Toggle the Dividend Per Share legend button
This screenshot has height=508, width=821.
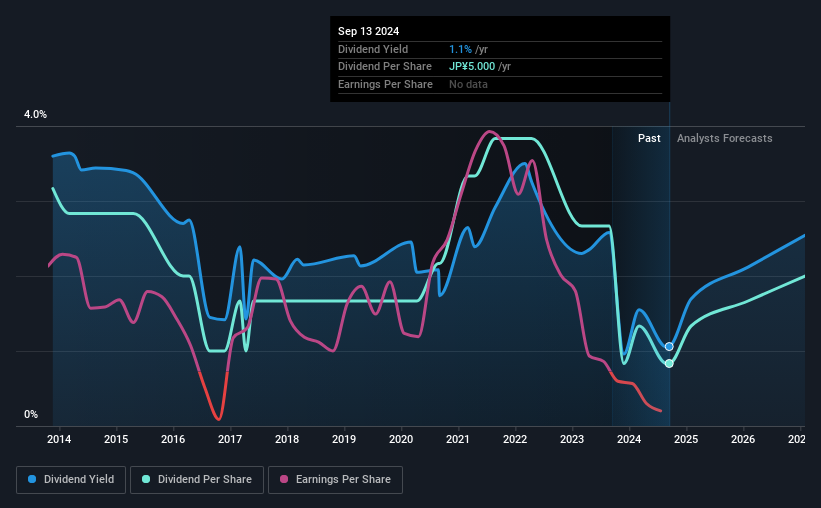197,480
